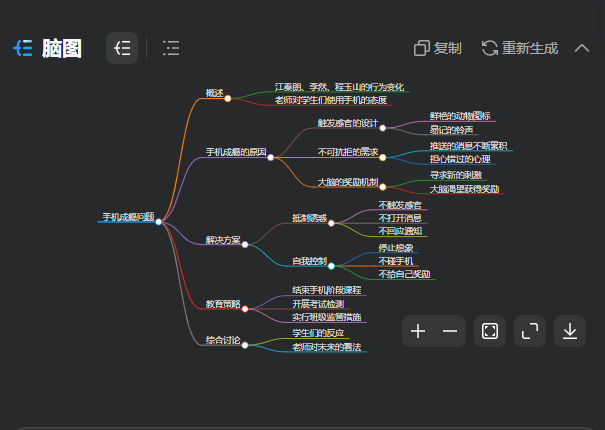The image size is (605, 430).
Task: Select leaf 不给自己奖励
Action: pyautogui.click(x=404, y=274)
